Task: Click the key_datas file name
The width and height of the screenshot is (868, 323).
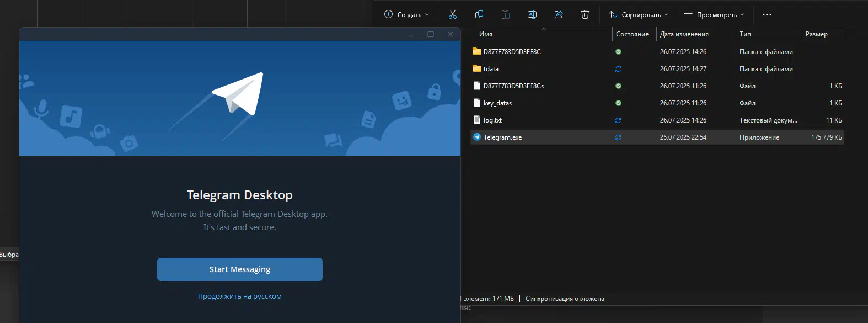Action: (x=497, y=103)
